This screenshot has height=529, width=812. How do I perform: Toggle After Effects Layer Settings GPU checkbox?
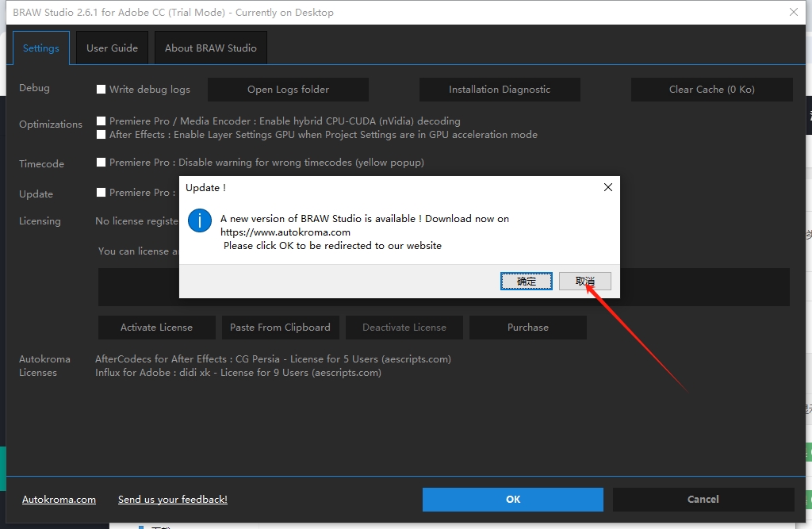101,134
